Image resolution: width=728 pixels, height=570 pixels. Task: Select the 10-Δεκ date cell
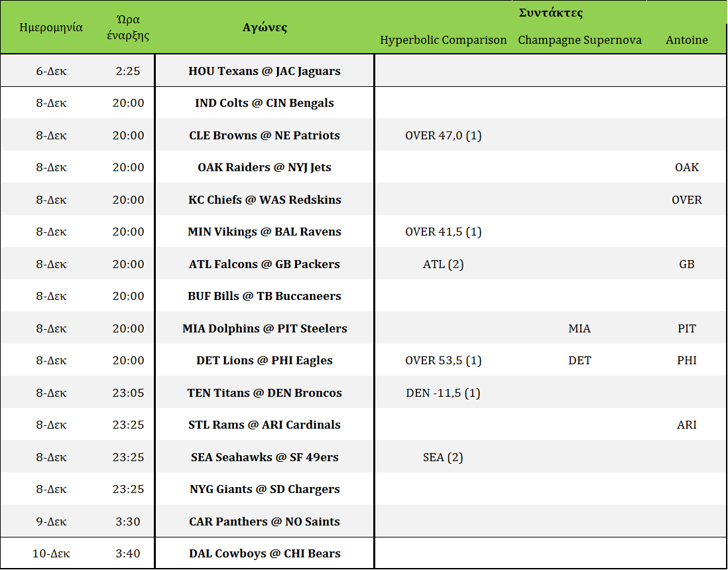(x=51, y=553)
